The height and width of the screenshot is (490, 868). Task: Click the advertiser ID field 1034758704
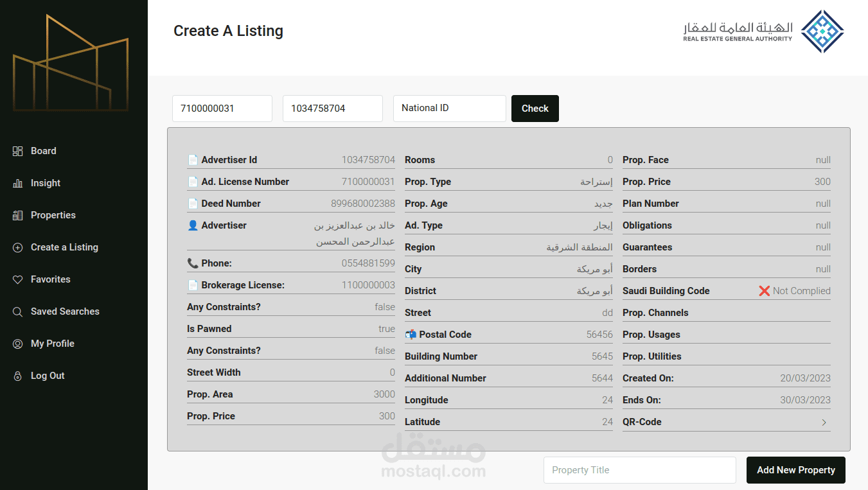pyautogui.click(x=332, y=109)
